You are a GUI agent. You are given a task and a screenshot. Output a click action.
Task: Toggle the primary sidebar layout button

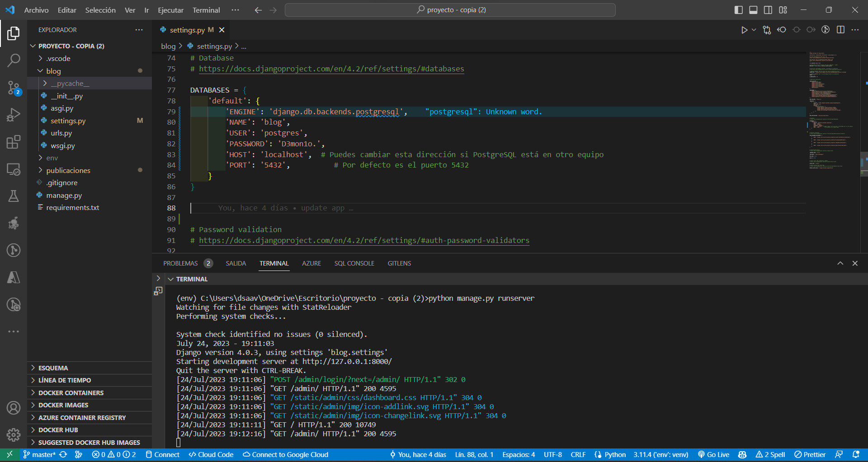[738, 10]
